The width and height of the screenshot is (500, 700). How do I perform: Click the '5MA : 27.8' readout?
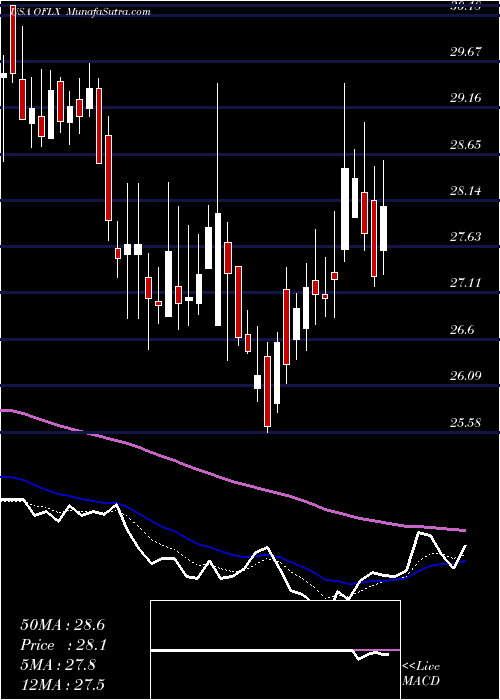[58, 665]
